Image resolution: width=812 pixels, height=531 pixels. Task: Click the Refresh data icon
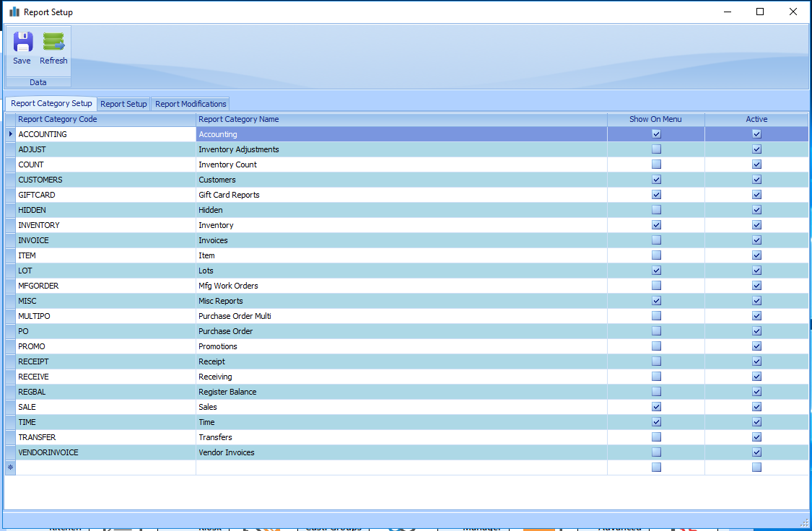pyautogui.click(x=53, y=43)
